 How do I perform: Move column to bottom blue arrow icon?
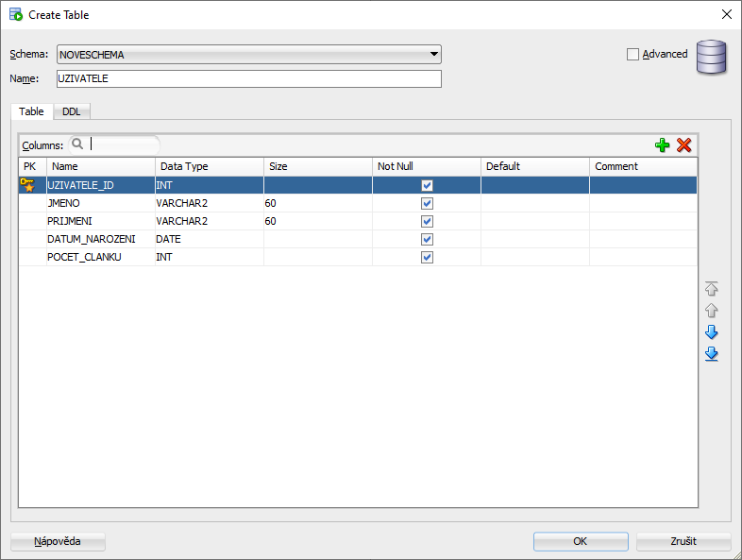[x=712, y=354]
